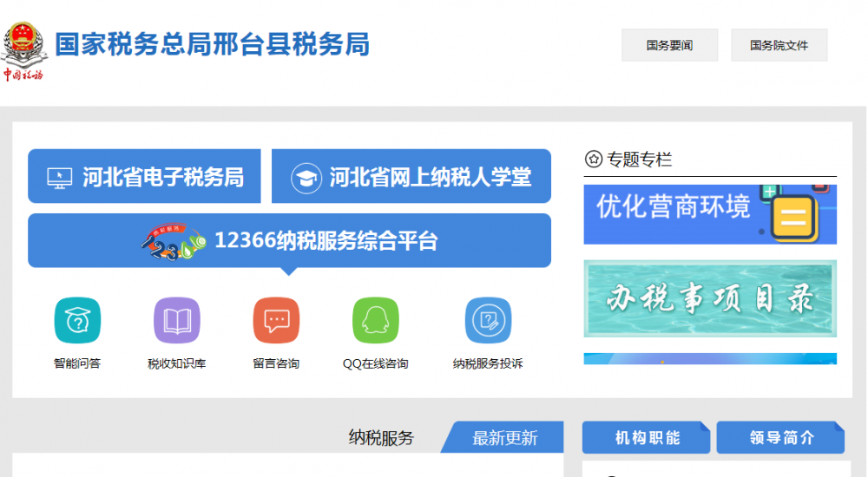Click the 国家税务总局邢台县税务局 site title
Image resolution: width=868 pixels, height=477 pixels.
[x=213, y=44]
